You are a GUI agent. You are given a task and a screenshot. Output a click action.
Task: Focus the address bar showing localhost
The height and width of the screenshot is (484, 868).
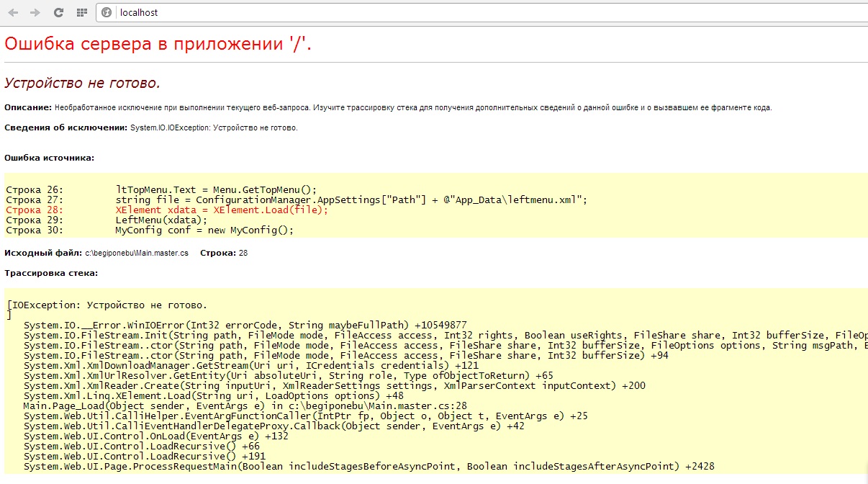(432, 12)
